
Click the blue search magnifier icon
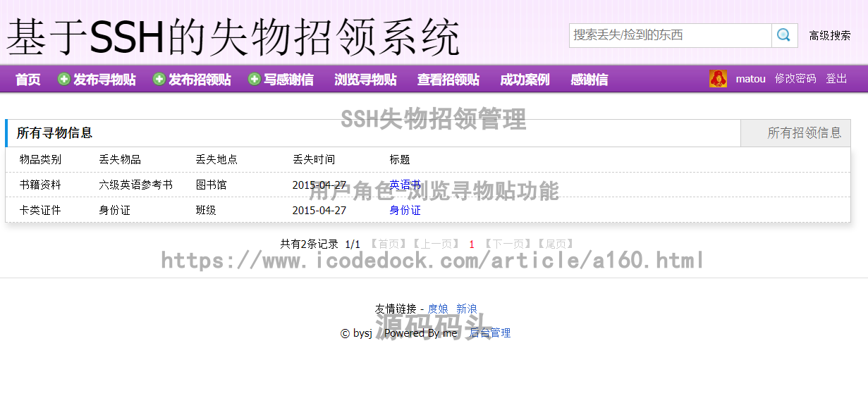coord(784,35)
